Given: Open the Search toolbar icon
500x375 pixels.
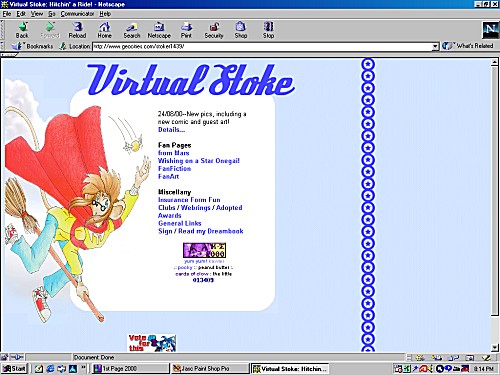Looking at the screenshot, I should point(132,27).
